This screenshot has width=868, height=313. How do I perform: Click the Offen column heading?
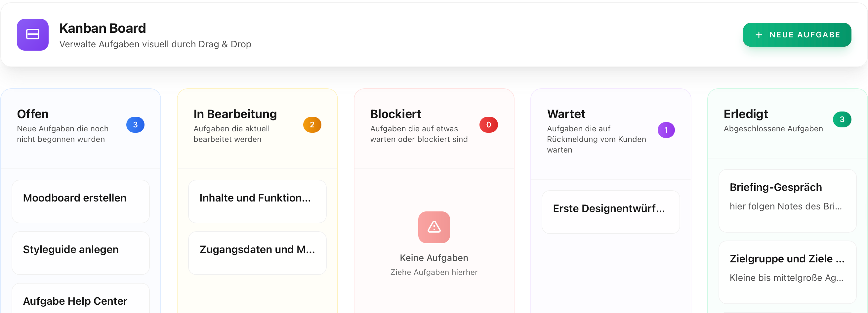point(33,114)
